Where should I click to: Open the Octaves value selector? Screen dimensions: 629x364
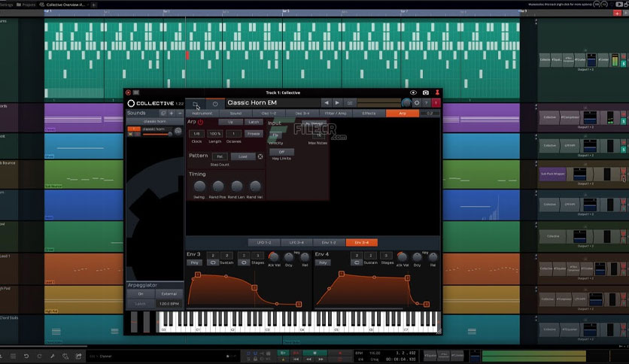click(x=233, y=134)
